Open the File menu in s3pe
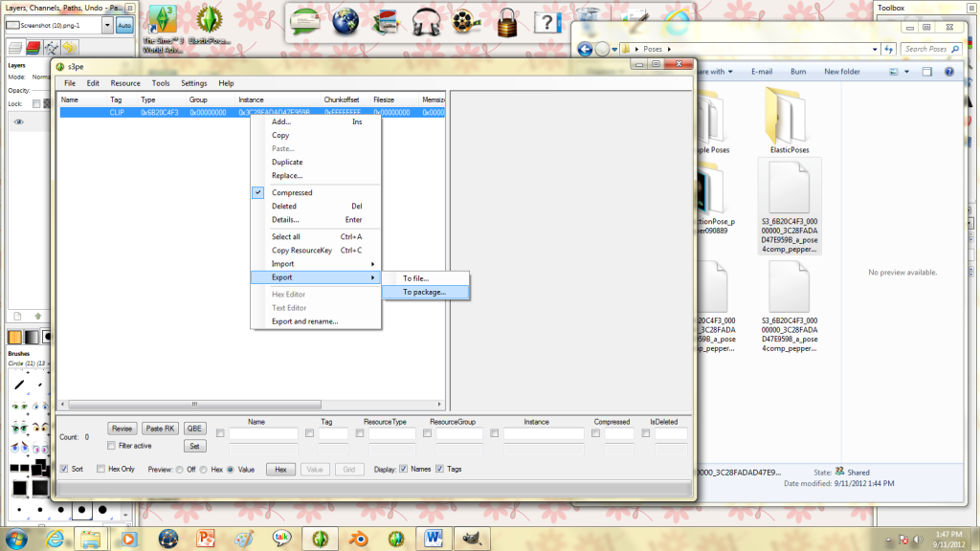The image size is (980, 551). pyautogui.click(x=70, y=83)
